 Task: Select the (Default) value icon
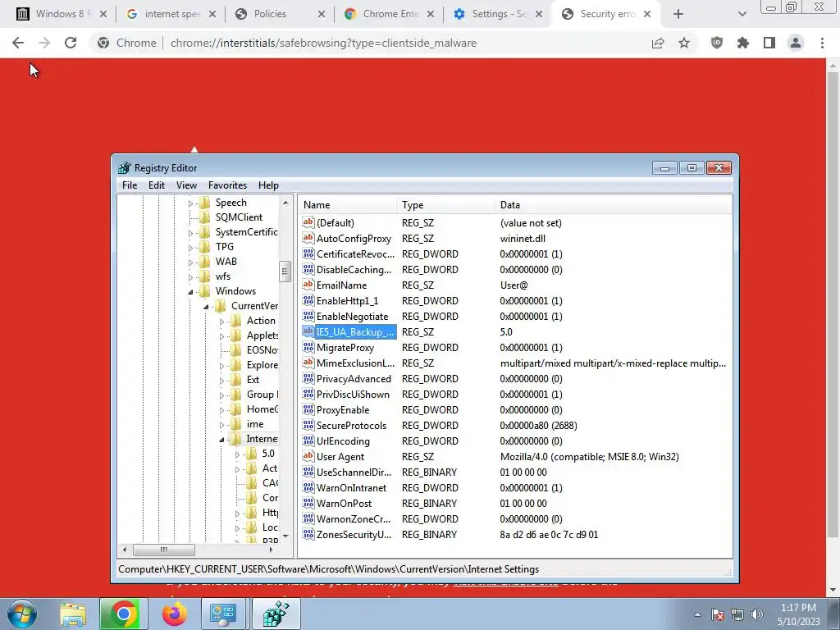[308, 222]
